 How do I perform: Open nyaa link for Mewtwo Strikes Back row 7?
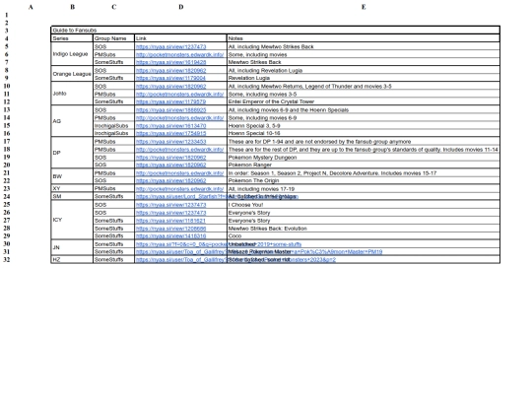[171, 62]
